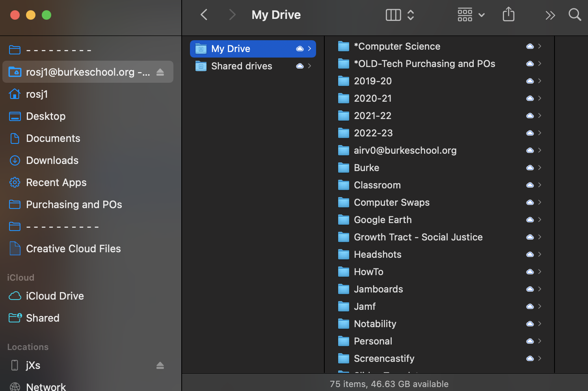Navigate back with the left arrow

coord(204,15)
